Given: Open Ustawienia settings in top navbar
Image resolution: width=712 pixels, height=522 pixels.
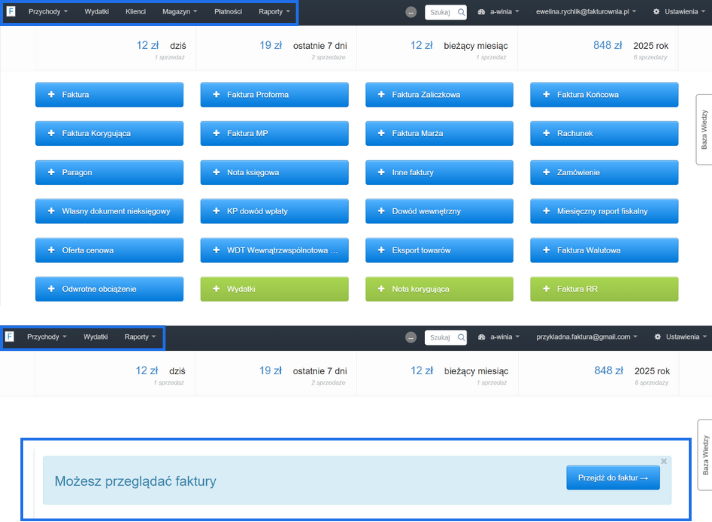Looking at the screenshot, I should tap(680, 12).
